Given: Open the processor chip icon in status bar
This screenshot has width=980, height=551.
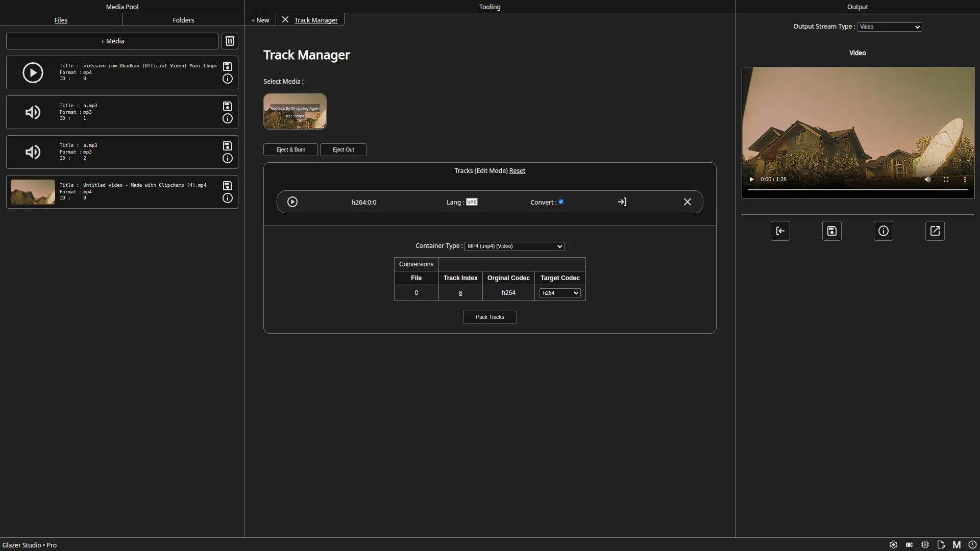Looking at the screenshot, I should coord(925,545).
